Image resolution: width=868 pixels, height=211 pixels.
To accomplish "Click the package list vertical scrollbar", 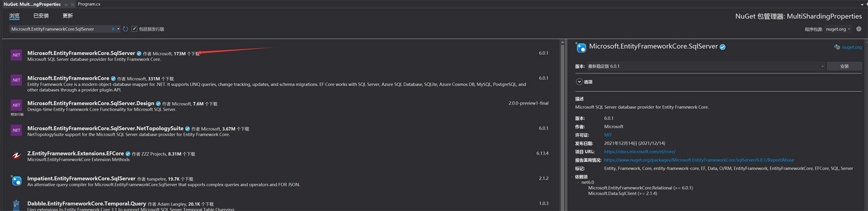I will pyautogui.click(x=562, y=126).
